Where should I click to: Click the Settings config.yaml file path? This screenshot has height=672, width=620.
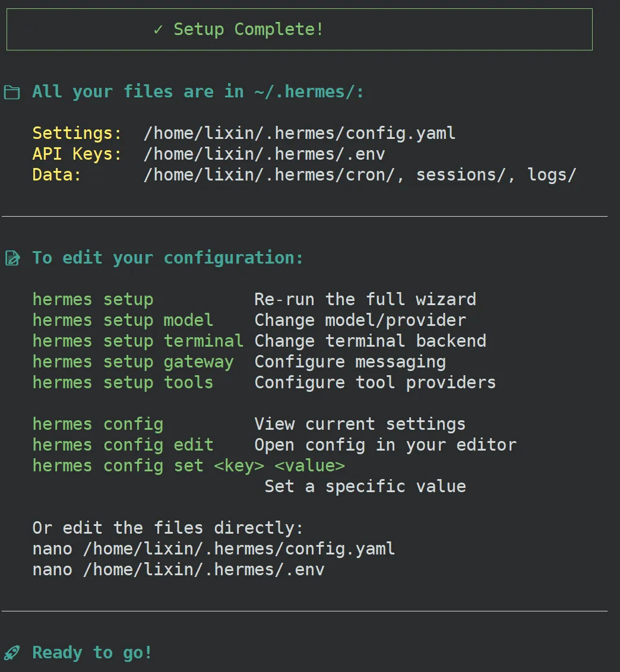coord(299,134)
